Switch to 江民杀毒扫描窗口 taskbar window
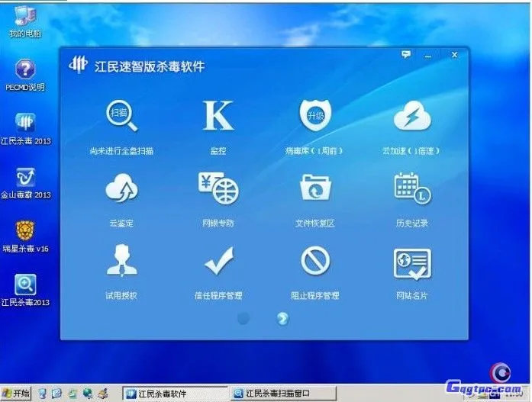The width and height of the screenshot is (532, 402). pyautogui.click(x=283, y=393)
